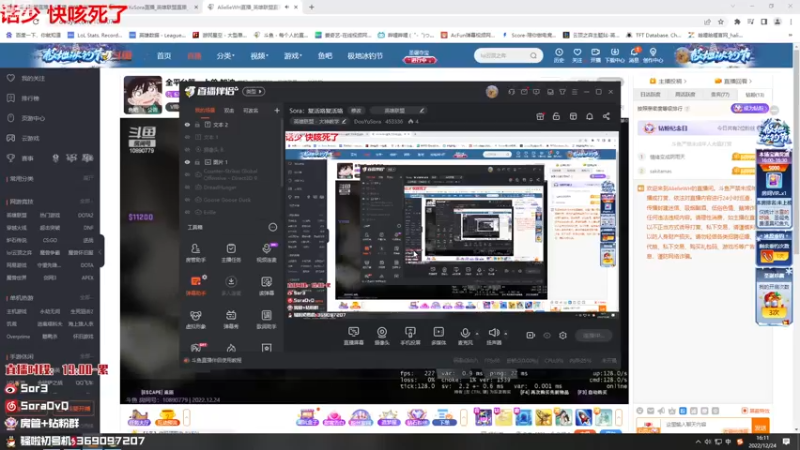Show hidden icons in the Windows tray
The image size is (800, 450).
point(697,441)
